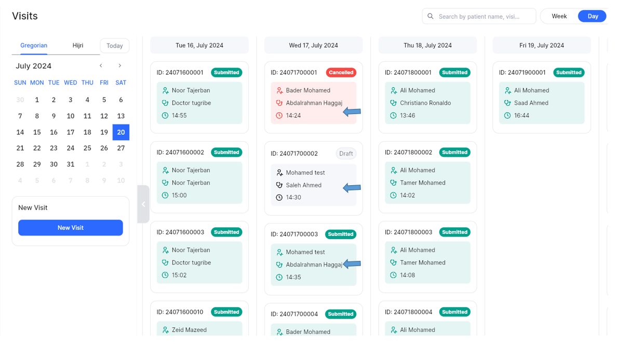The image size is (644, 347).
Task: Click patient icon next to Zeid Mazeed
Action: click(x=165, y=330)
